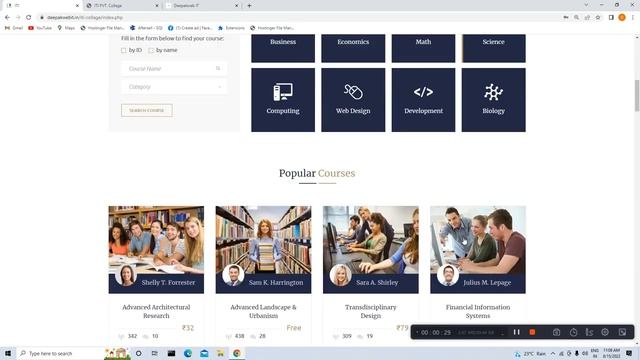Screen dimensions: 640x360
Task: Select the Economics category tile
Action: point(353,48)
